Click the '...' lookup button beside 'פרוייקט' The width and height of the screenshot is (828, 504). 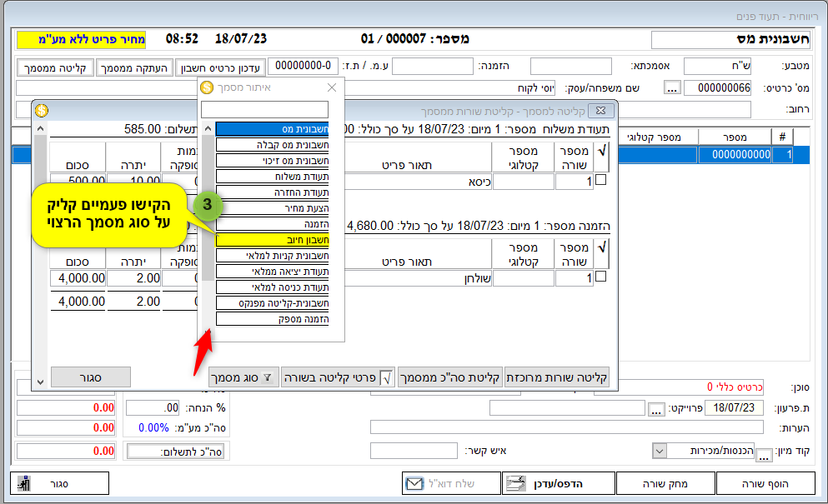656,409
